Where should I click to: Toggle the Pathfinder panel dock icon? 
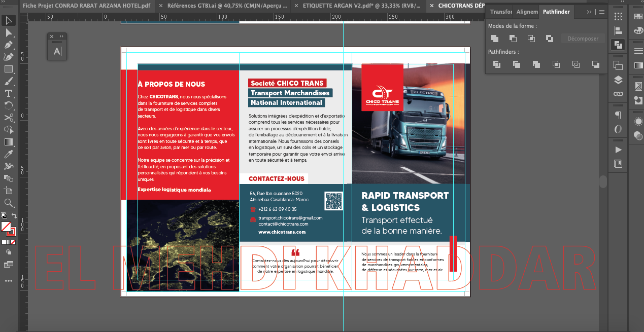click(x=618, y=45)
